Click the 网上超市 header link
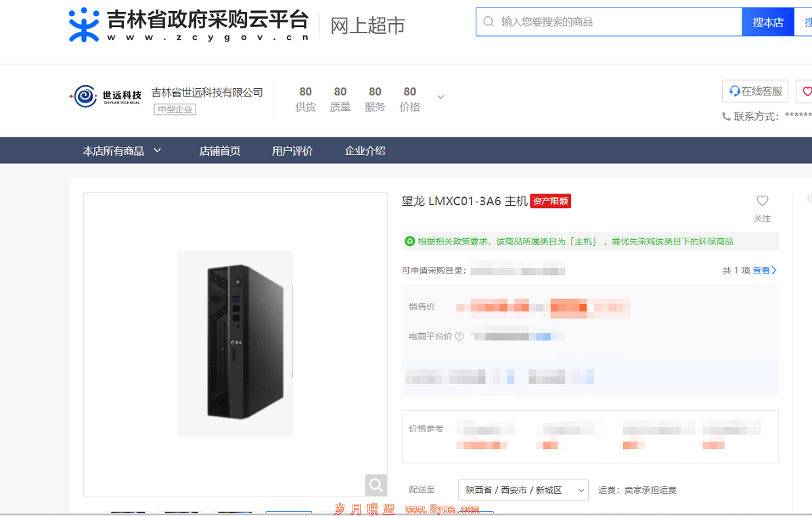Image resolution: width=812 pixels, height=516 pixels. point(367,25)
